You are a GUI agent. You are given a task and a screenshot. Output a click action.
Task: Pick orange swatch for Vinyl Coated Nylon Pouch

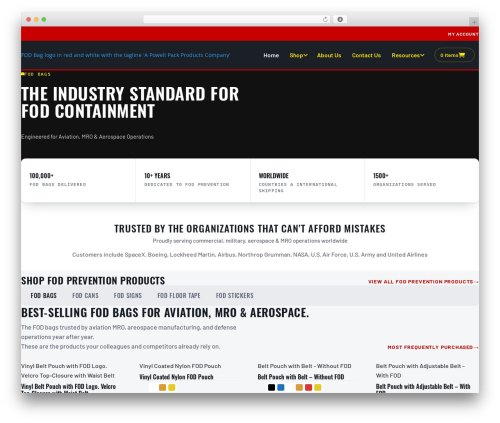pos(162,387)
